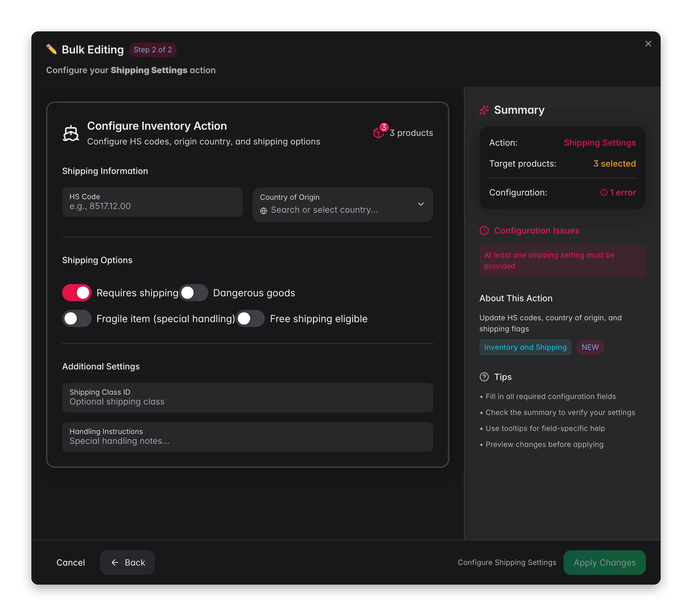This screenshot has height=616, width=692.
Task: Click the sparkle icon beside Summary
Action: pyautogui.click(x=484, y=110)
